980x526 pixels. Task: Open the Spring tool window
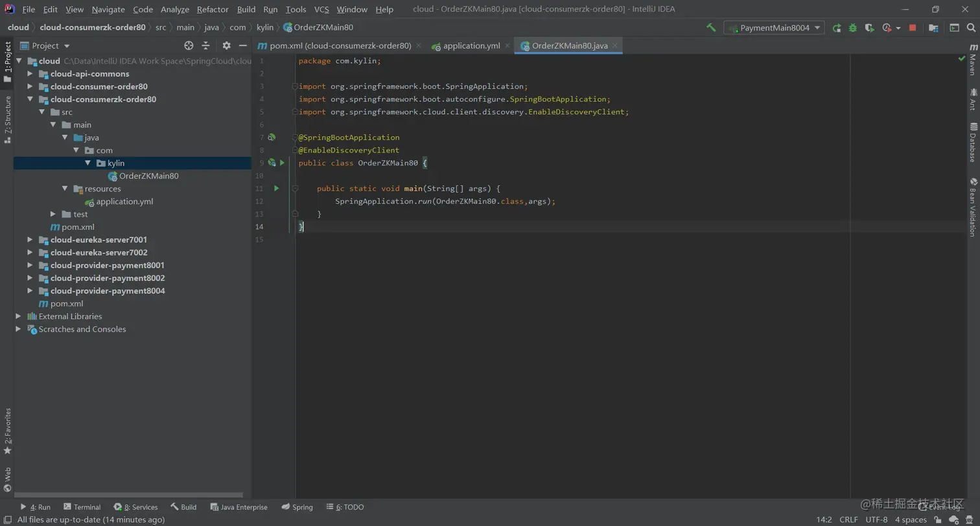coord(297,507)
